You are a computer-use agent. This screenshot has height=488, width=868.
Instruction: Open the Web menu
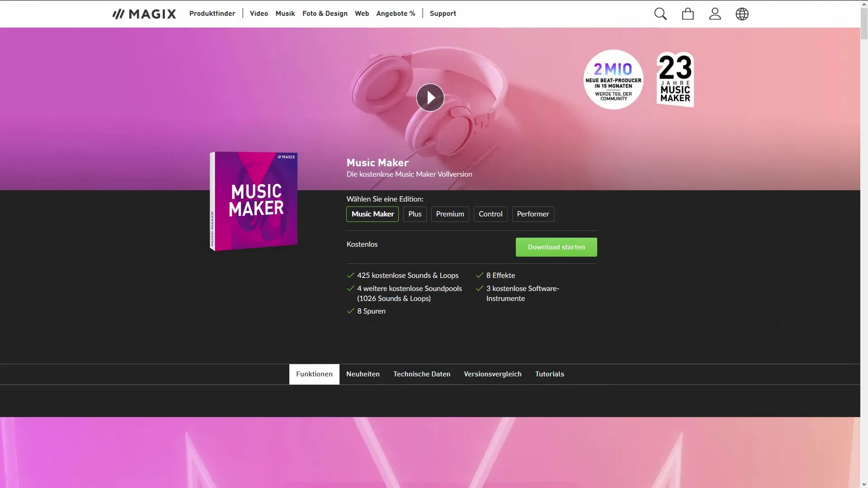(362, 14)
